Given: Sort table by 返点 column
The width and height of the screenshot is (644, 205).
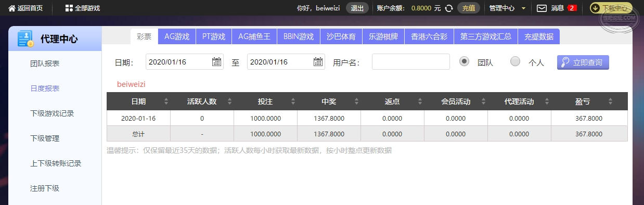Looking at the screenshot, I should coord(420,101).
